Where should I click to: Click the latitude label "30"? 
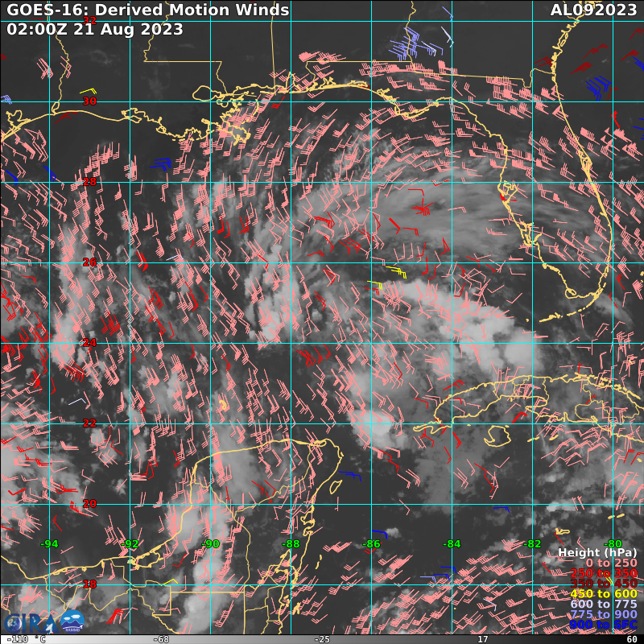(x=89, y=101)
